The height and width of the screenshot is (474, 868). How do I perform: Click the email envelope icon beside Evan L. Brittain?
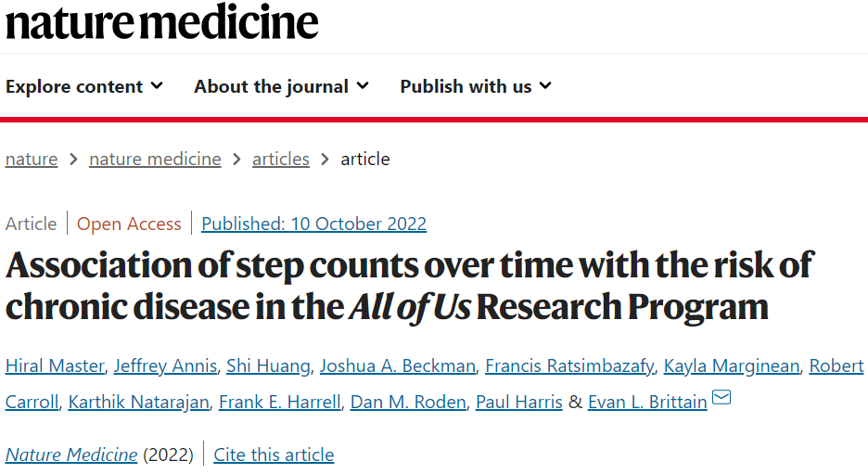[721, 399]
